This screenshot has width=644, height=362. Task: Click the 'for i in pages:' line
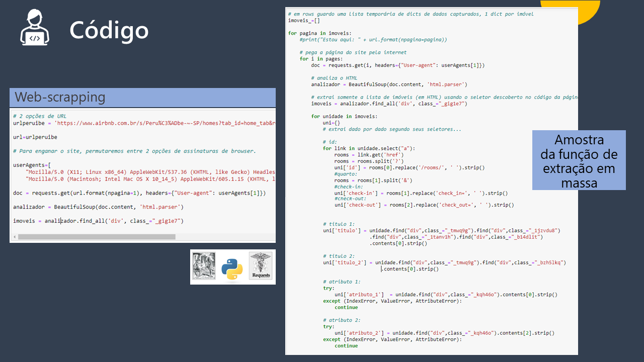click(x=321, y=59)
